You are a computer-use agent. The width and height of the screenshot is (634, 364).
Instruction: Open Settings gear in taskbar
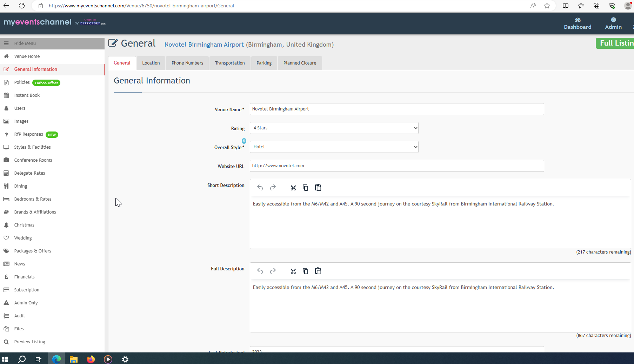pyautogui.click(x=125, y=359)
